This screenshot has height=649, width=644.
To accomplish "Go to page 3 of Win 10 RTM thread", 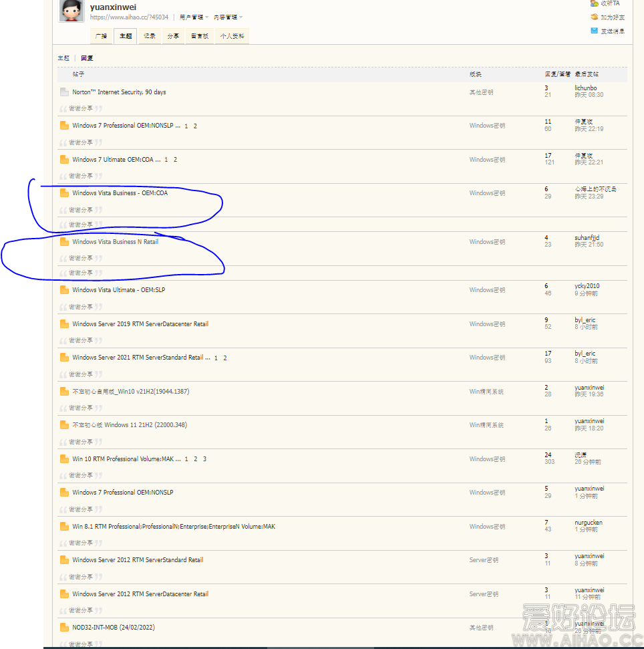I will pos(204,459).
